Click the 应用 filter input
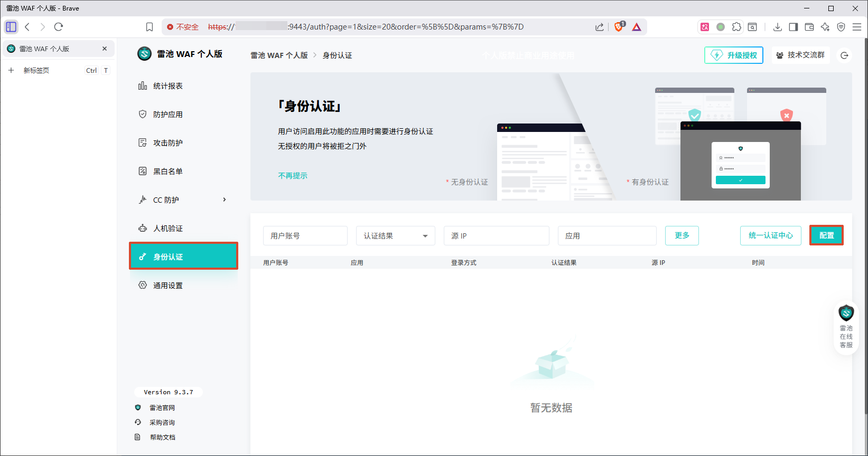This screenshot has width=868, height=456. (607, 236)
